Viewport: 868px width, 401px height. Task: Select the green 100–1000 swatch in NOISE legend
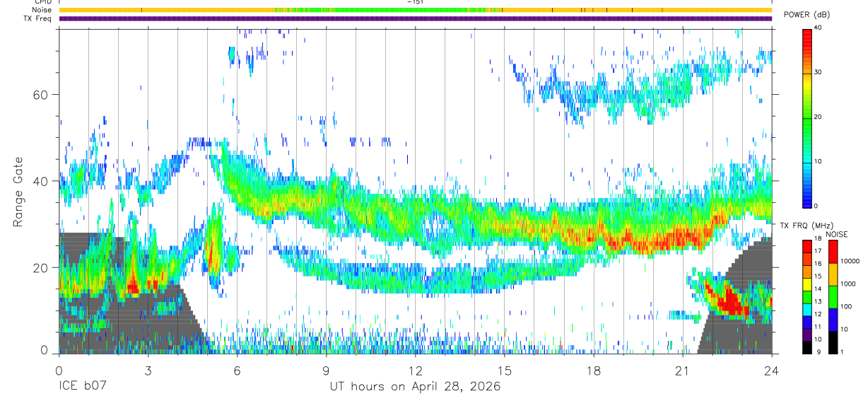pyautogui.click(x=833, y=297)
